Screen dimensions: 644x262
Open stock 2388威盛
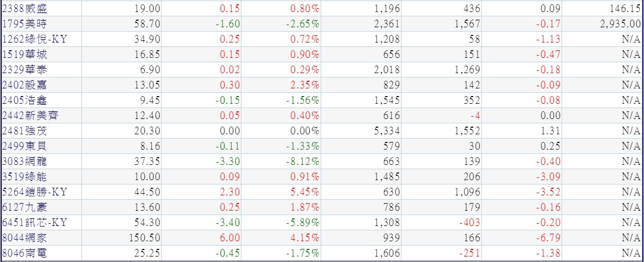click(24, 8)
